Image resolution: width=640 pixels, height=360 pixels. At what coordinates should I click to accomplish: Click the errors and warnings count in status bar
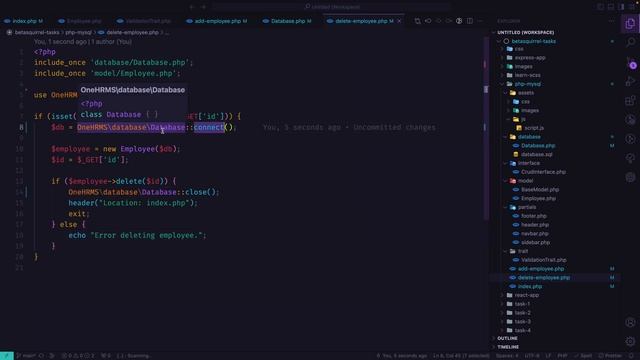[78, 356]
